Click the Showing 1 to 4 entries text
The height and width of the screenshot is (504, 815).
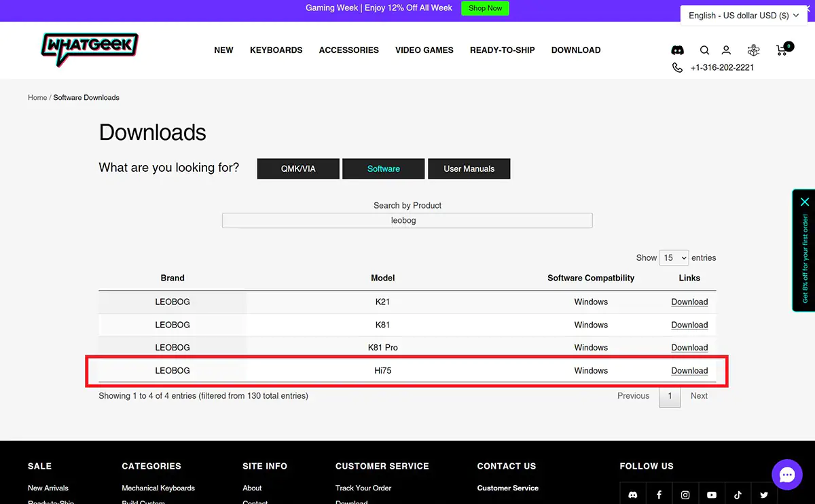(203, 396)
